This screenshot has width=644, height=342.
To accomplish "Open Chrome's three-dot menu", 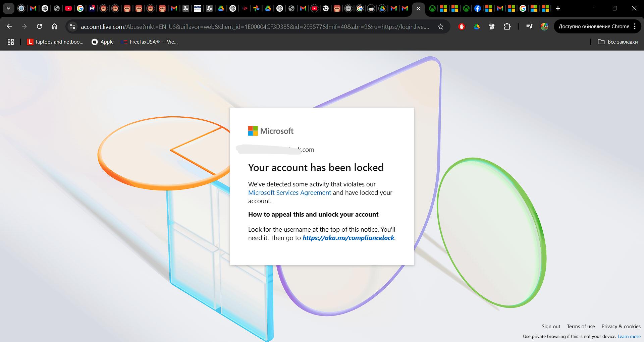I will [x=635, y=26].
